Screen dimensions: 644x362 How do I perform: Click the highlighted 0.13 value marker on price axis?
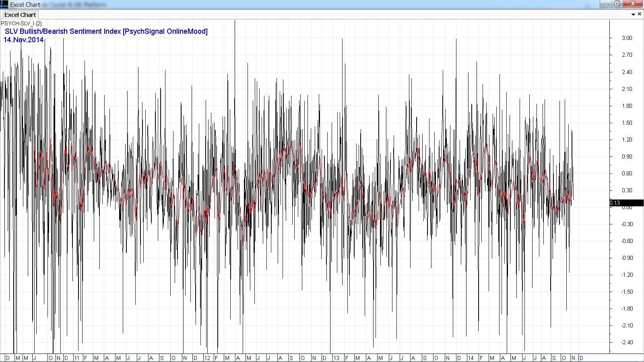(x=616, y=203)
